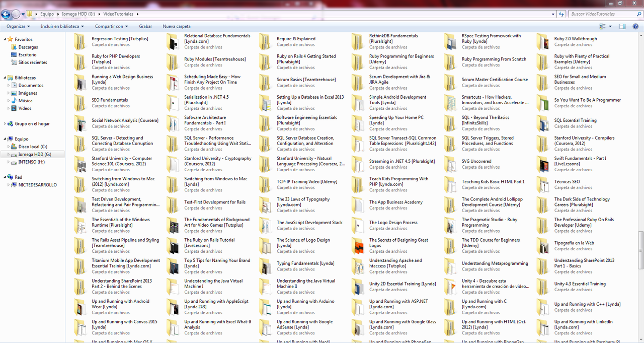The height and width of the screenshot is (343, 644).
Task: Toggle the preview pane button
Action: 622,26
